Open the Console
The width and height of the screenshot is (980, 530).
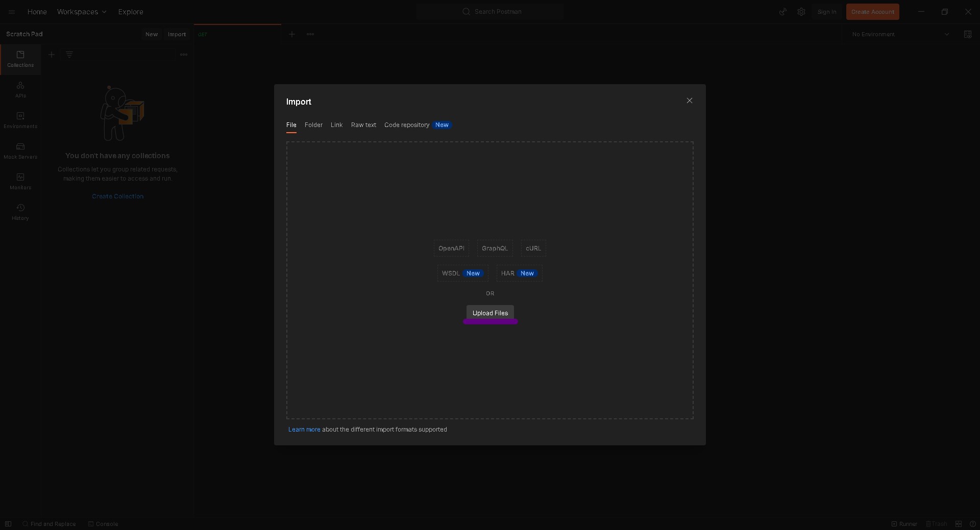103,524
